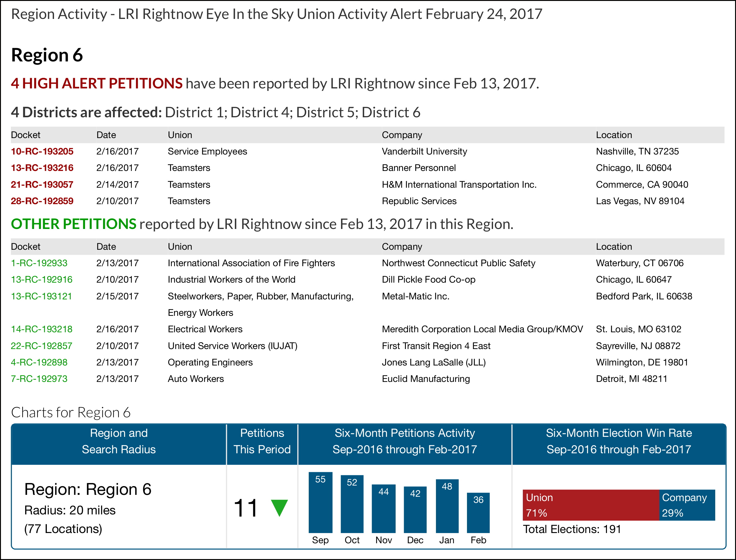Click 'Waterbury, CT 06706' location cell
Screen dimensions: 736x560
pos(640,263)
